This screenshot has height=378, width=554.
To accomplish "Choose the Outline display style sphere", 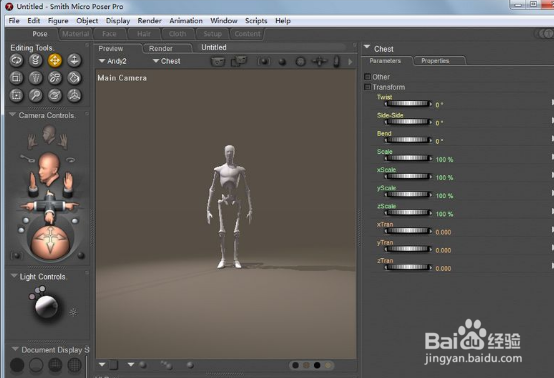I will (36, 365).
